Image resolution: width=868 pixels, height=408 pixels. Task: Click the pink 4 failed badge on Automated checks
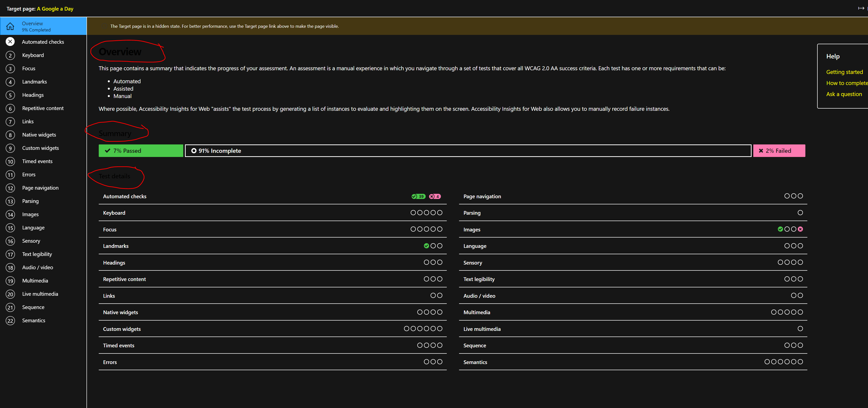point(435,196)
